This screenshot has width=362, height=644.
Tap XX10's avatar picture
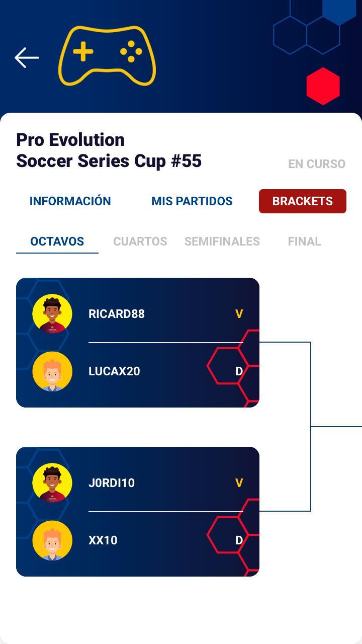point(52,540)
